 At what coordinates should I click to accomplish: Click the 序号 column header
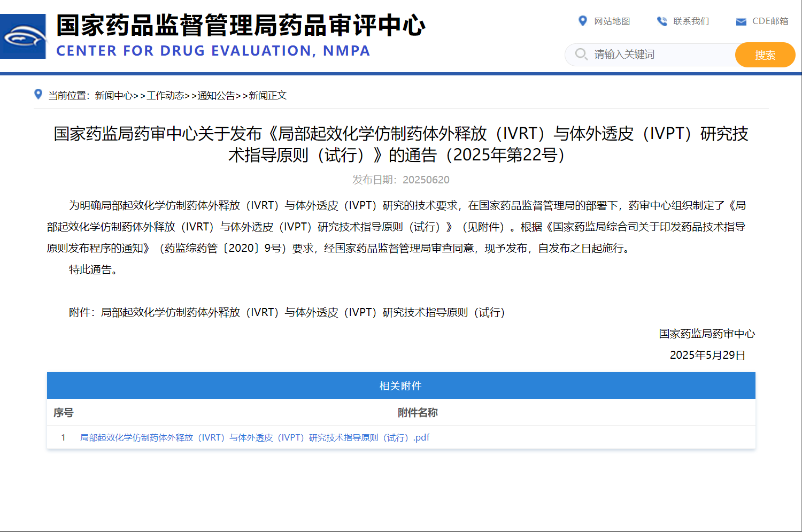64,412
